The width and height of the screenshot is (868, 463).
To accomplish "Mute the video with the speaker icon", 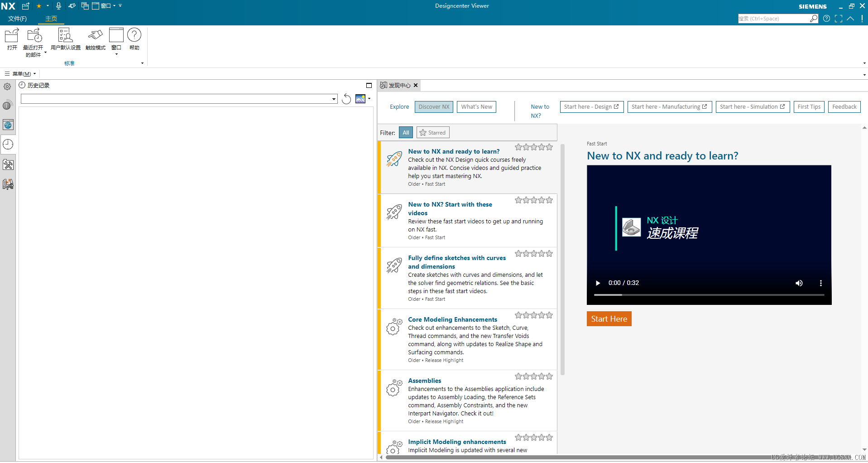I will coord(799,283).
